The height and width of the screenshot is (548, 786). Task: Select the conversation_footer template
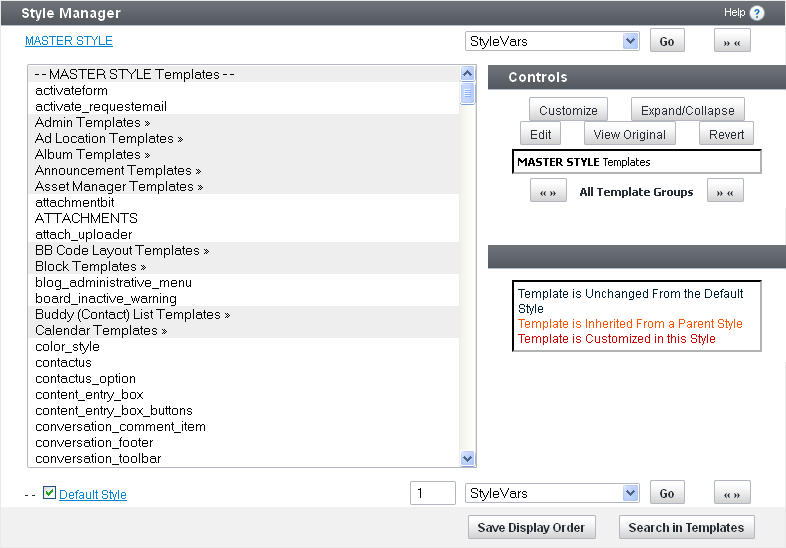[x=243, y=443]
